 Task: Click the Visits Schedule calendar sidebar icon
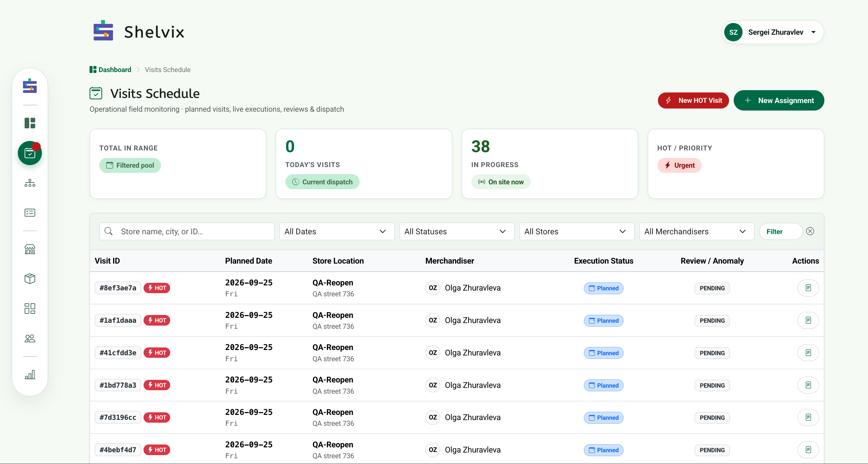click(30, 153)
